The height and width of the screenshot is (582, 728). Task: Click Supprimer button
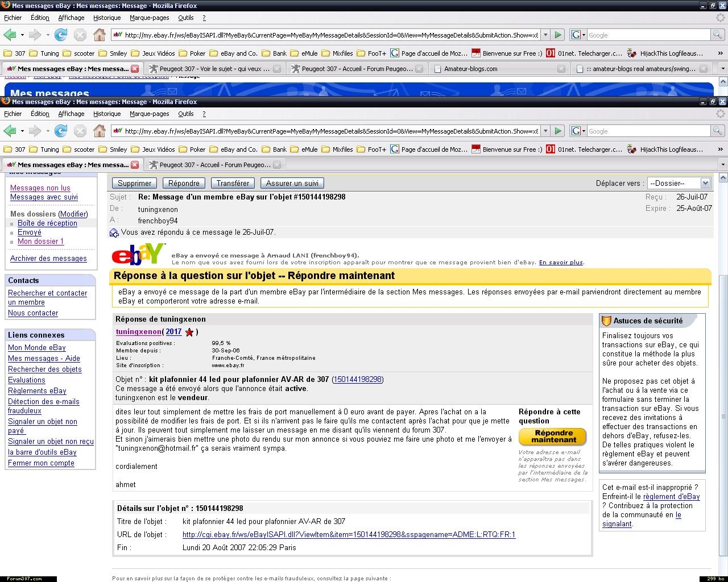click(x=134, y=183)
